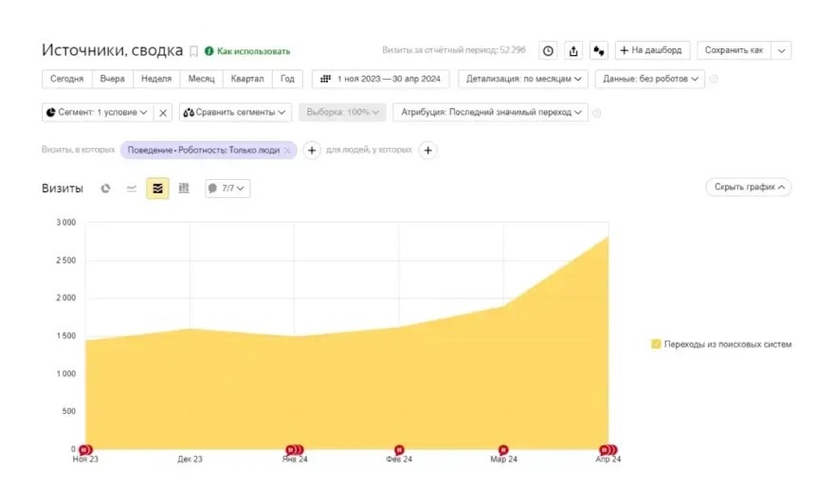This screenshot has height=504, width=834.
Task: Expand the Детализация: по месяцам dropdown
Action: coord(523,80)
